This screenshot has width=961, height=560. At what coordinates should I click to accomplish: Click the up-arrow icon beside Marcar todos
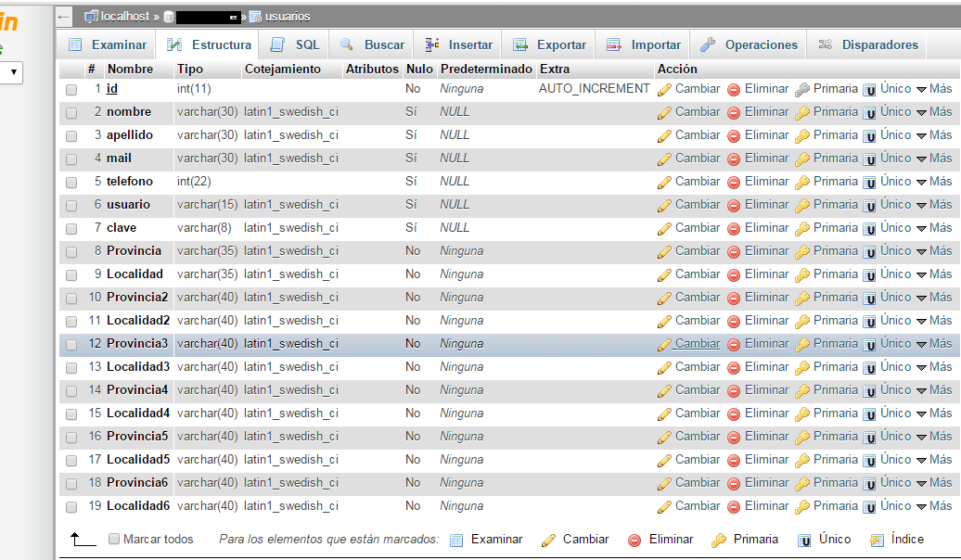[x=83, y=540]
